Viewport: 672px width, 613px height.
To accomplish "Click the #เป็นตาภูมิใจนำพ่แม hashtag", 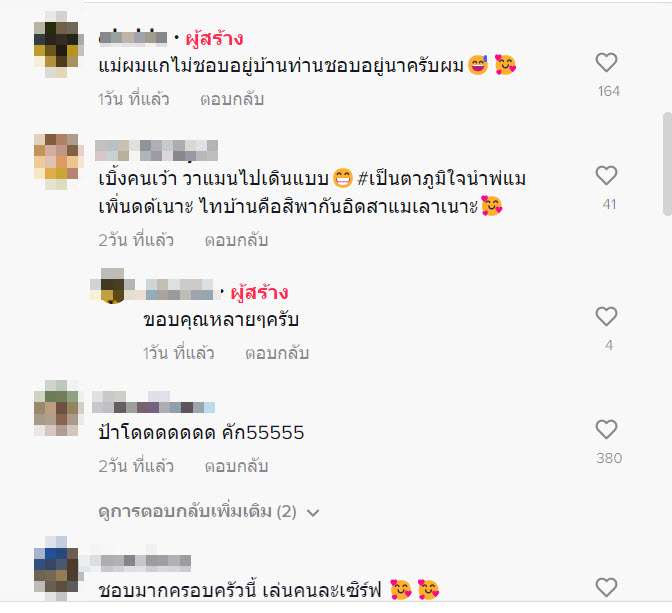I will click(x=441, y=179).
